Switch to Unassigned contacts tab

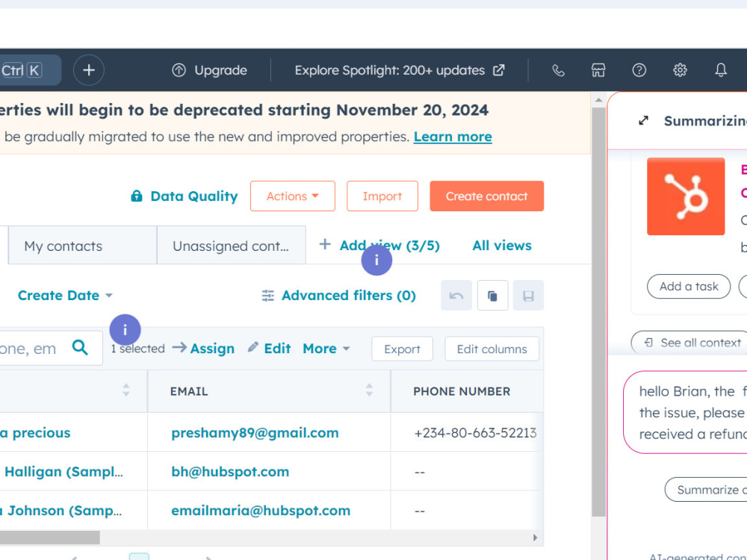tap(231, 245)
